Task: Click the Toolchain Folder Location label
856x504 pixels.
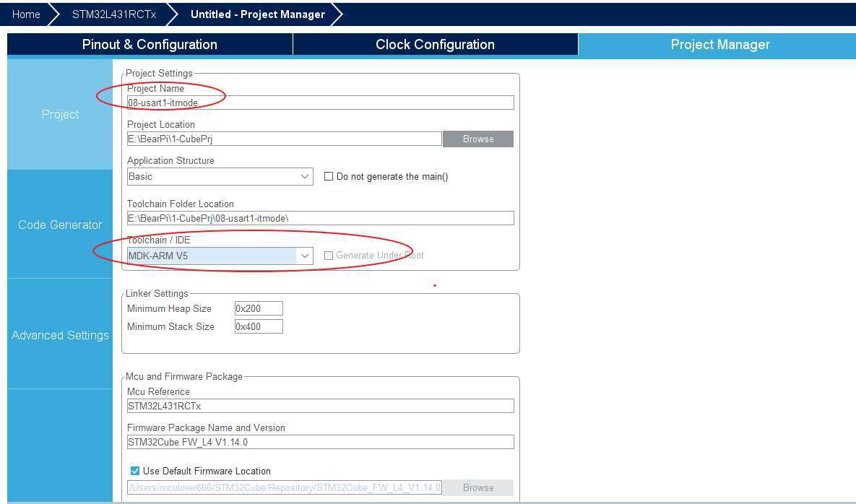Action: tap(180, 204)
